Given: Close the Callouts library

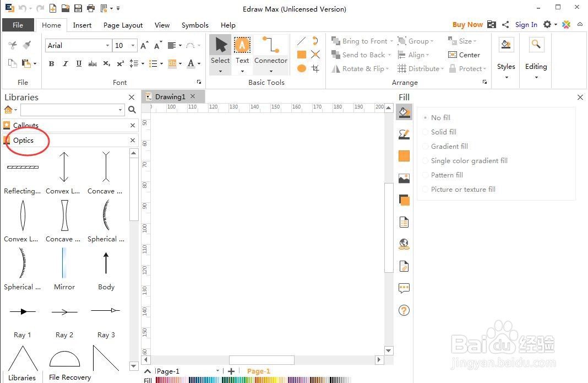Looking at the screenshot, I should [132, 126].
